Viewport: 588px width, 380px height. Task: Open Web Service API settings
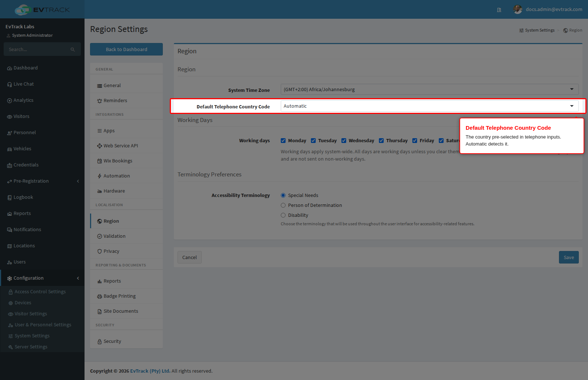126,146
